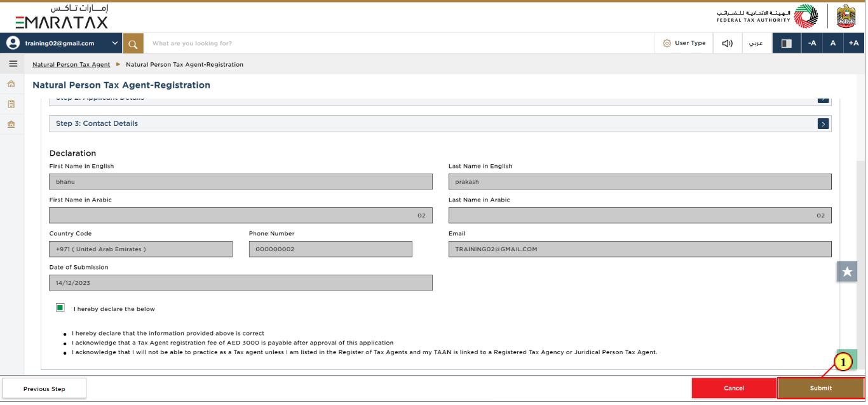Click the 'information provided above is correct' bullet
Image resolution: width=868 pixels, height=405 pixels.
tap(168, 333)
